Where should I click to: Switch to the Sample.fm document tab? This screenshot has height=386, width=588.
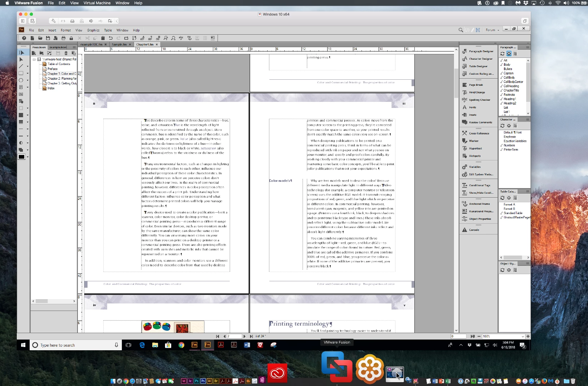(x=119, y=45)
